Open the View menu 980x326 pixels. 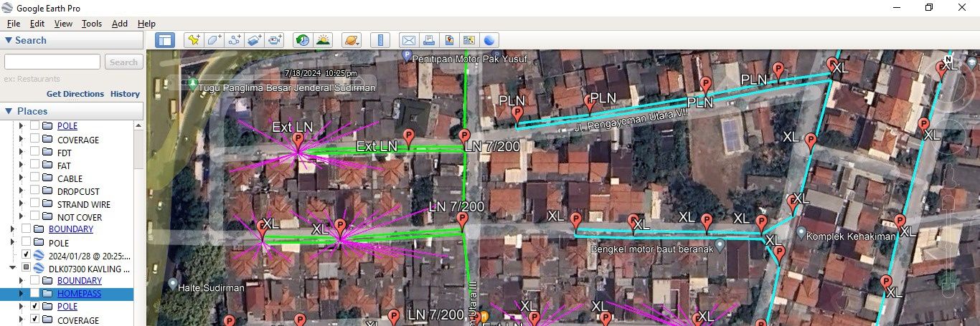(63, 24)
